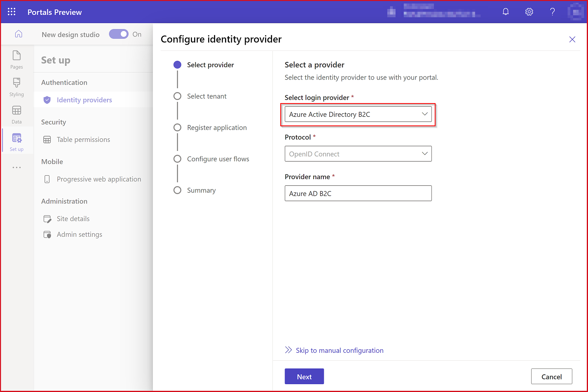Image resolution: width=588 pixels, height=392 pixels.
Task: Select Table permissions under Security
Action: pos(83,139)
